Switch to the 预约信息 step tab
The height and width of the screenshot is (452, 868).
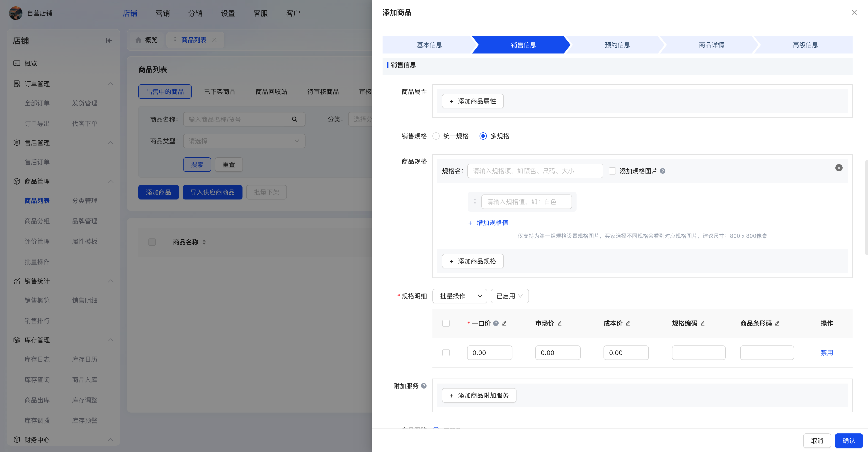[x=617, y=45]
